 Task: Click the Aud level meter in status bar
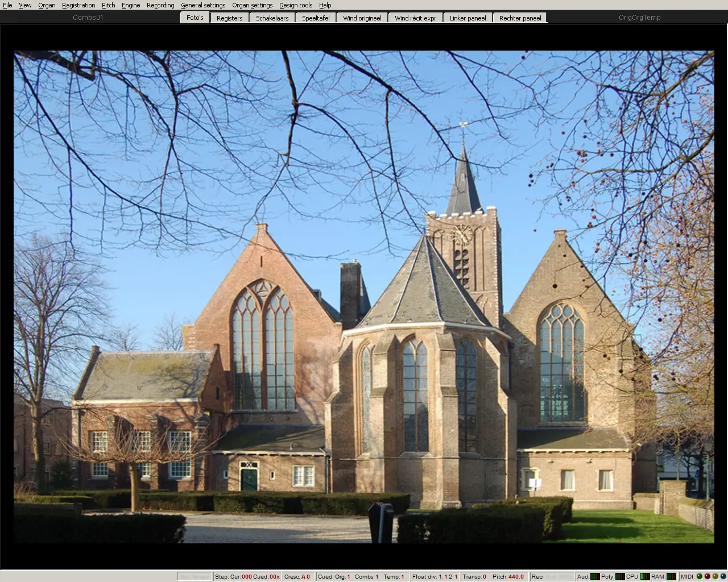[x=595, y=576]
